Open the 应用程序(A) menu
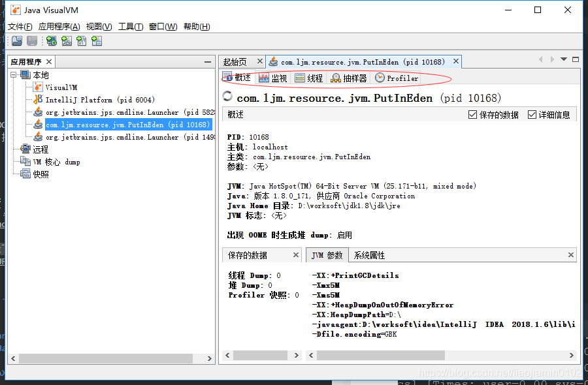 pos(59,27)
